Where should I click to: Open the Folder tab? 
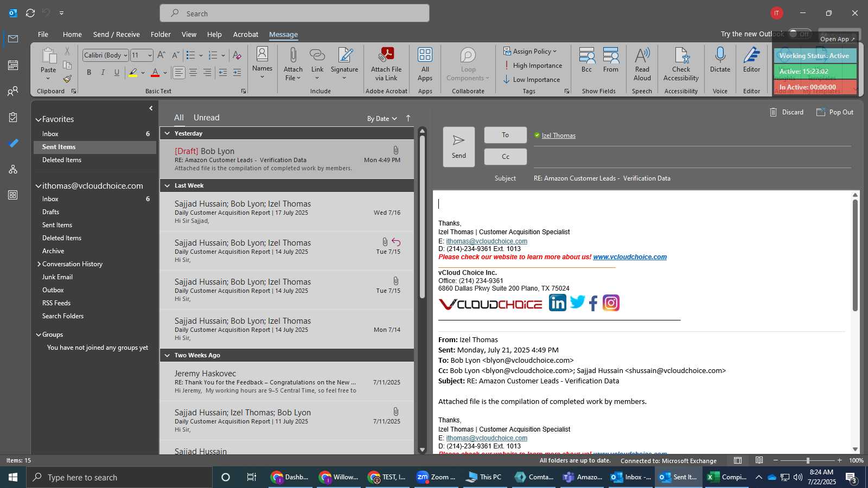point(161,34)
